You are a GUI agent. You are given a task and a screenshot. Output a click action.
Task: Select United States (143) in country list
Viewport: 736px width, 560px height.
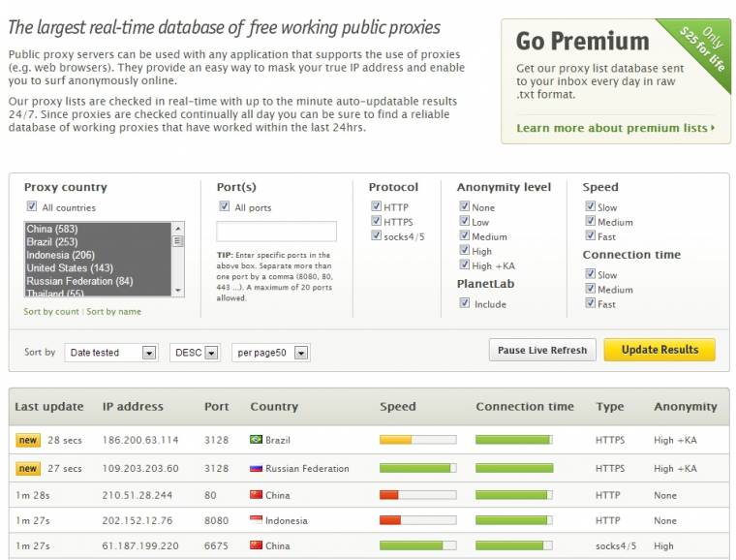[x=98, y=268]
